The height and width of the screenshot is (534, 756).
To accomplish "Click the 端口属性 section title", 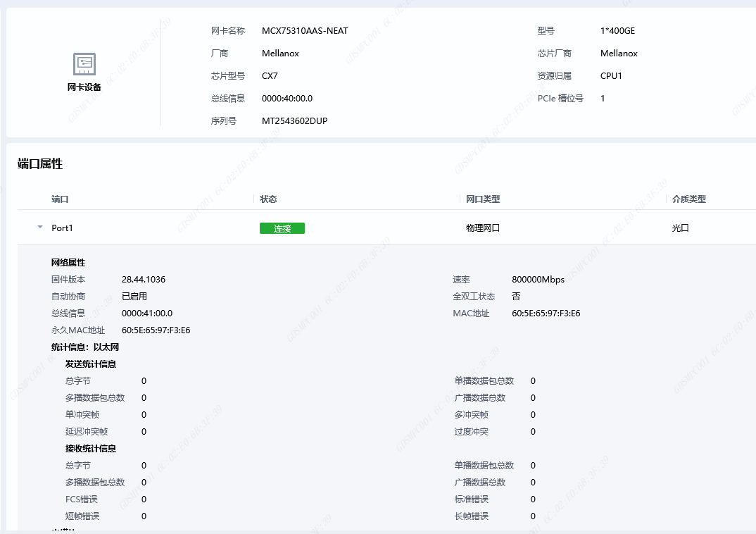I will pyautogui.click(x=40, y=164).
